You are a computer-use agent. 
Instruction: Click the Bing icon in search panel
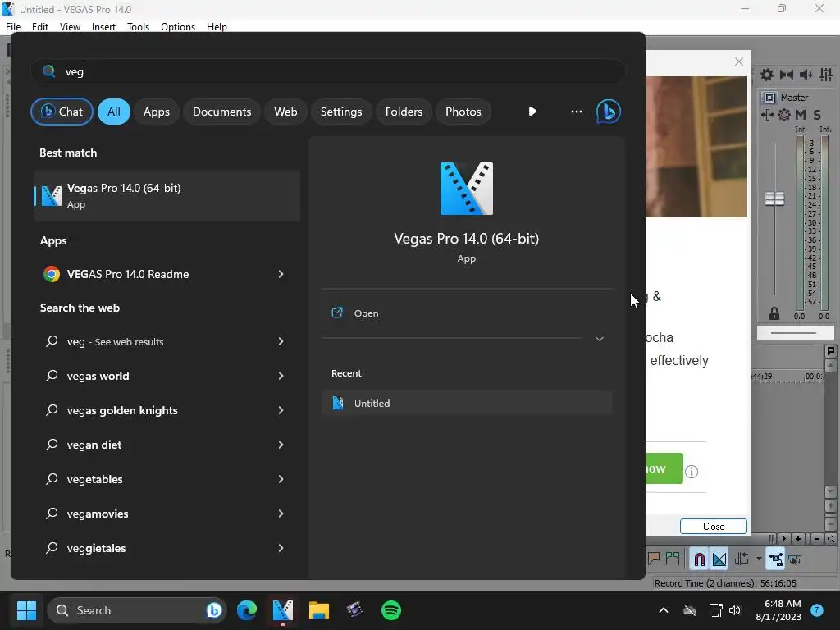[x=608, y=112]
